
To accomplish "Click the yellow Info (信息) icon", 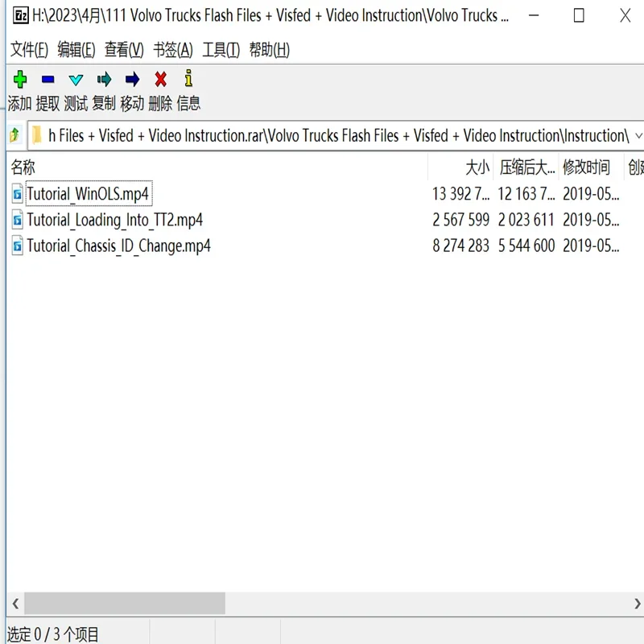I will [188, 78].
